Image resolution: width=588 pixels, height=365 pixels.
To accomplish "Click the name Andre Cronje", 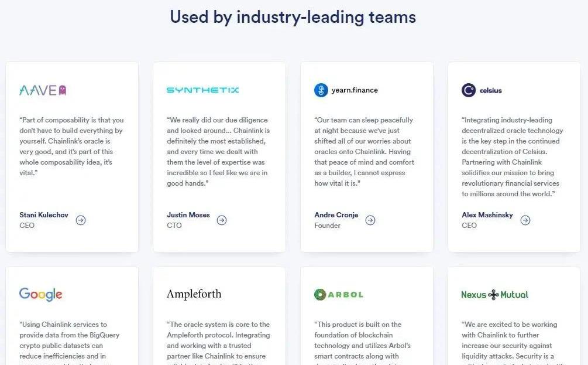I will pos(336,215).
